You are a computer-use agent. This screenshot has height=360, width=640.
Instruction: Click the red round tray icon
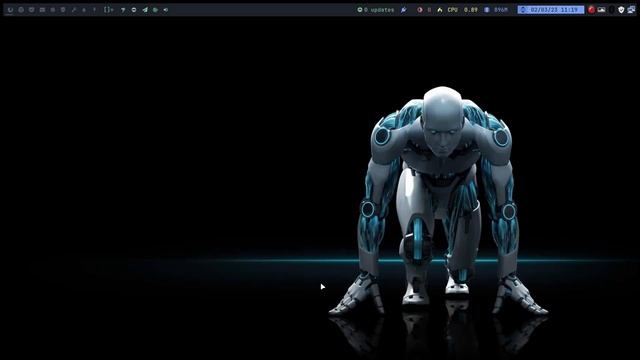591,10
